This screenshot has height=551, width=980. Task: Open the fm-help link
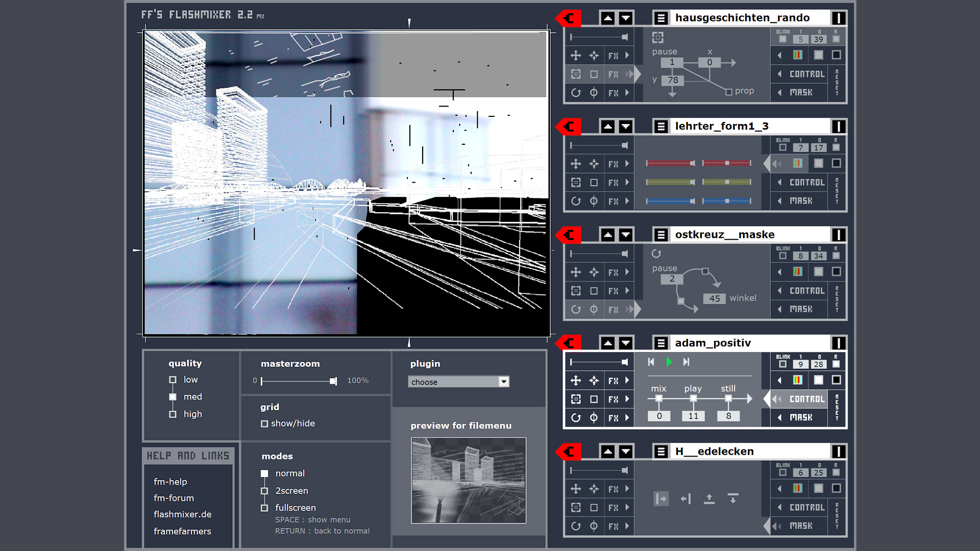[170, 482]
